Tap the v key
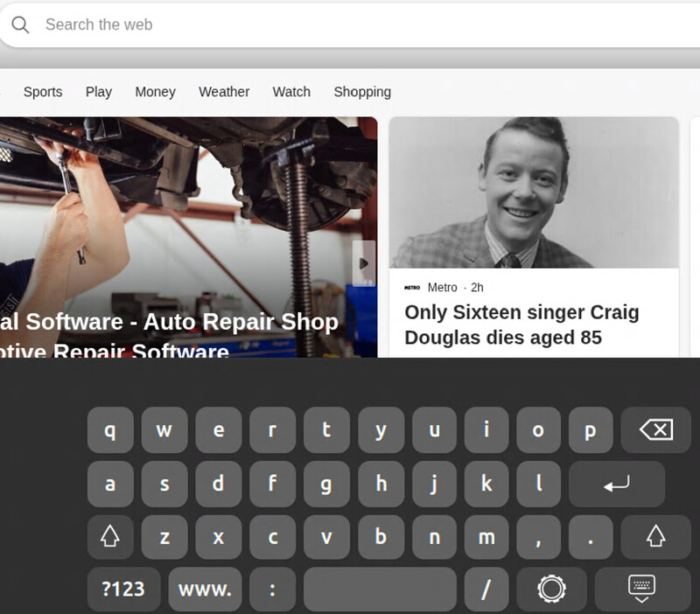This screenshot has width=700, height=614. 326,537
